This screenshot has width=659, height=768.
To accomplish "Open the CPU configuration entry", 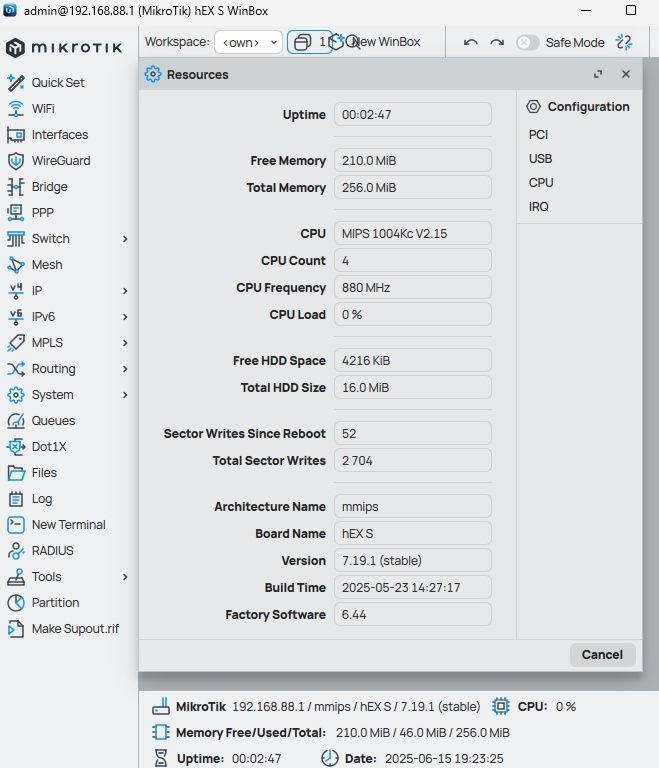I will 540,183.
